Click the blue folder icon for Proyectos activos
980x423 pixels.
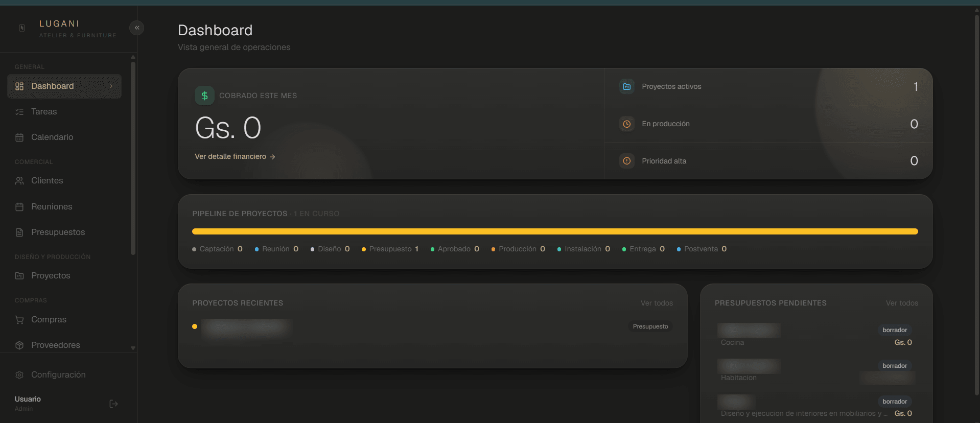point(627,86)
